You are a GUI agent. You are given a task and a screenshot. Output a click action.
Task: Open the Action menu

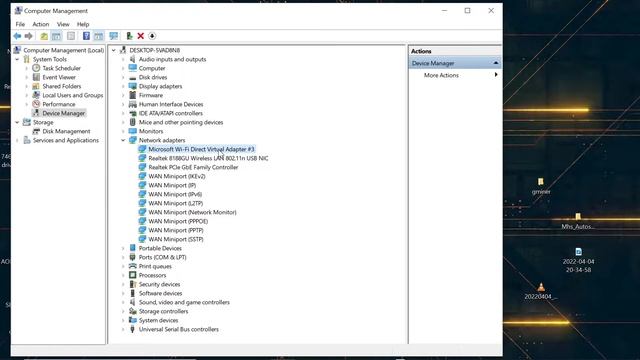[41, 24]
